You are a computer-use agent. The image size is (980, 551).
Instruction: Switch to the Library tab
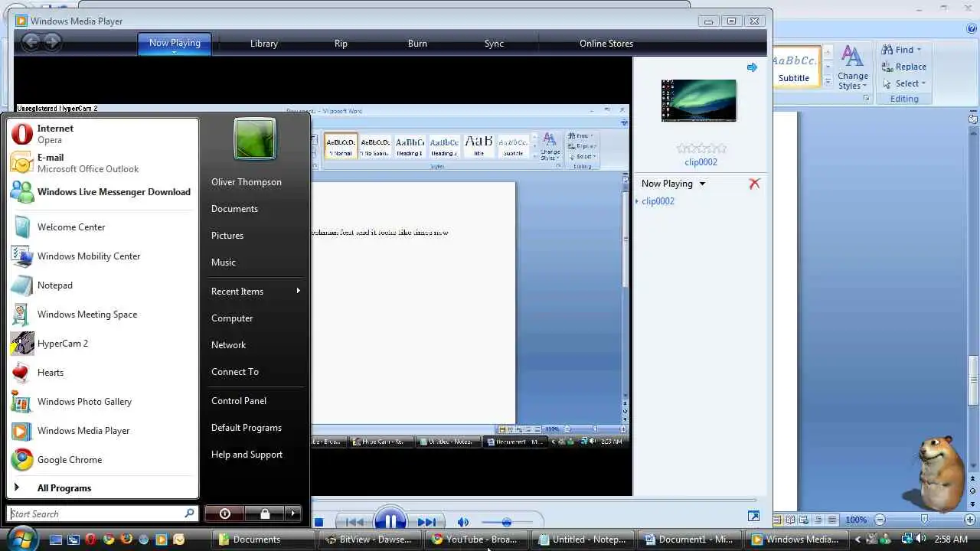264,44
